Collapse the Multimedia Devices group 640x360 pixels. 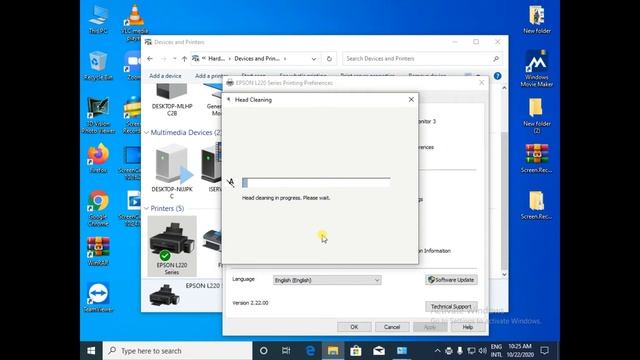tap(147, 132)
